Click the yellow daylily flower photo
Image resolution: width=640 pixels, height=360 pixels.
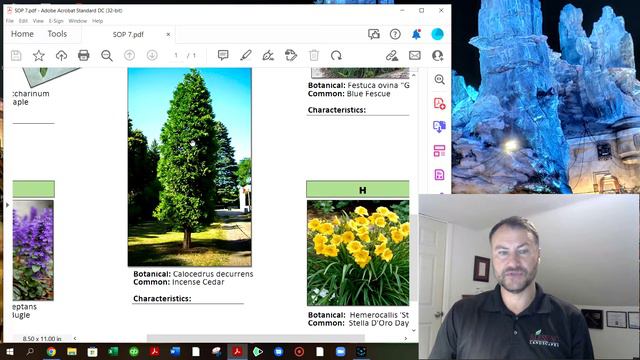(x=358, y=253)
